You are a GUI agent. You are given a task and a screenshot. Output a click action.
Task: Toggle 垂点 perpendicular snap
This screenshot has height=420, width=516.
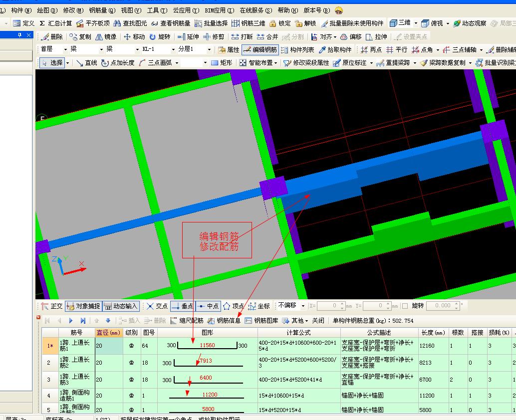coord(183,306)
